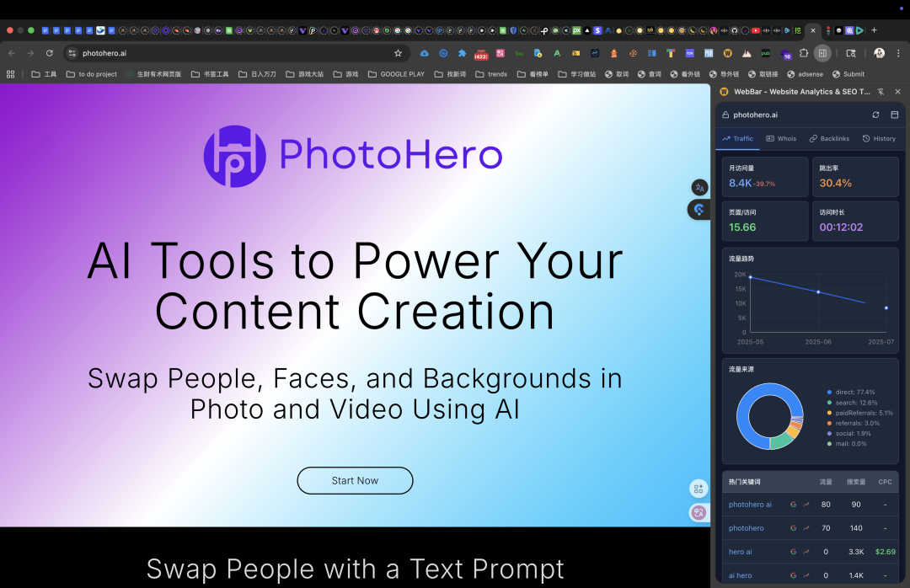
Task: Click the blue floating assistant icon on page edge
Action: click(699, 210)
